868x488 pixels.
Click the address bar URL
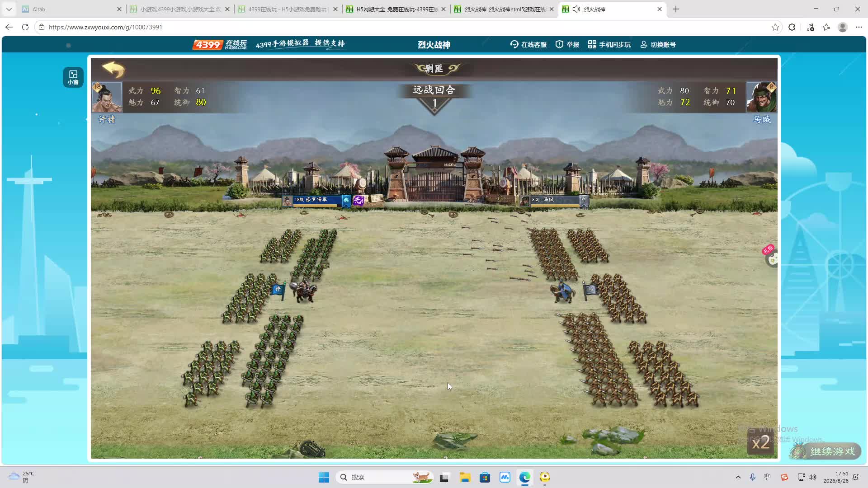[x=105, y=27]
